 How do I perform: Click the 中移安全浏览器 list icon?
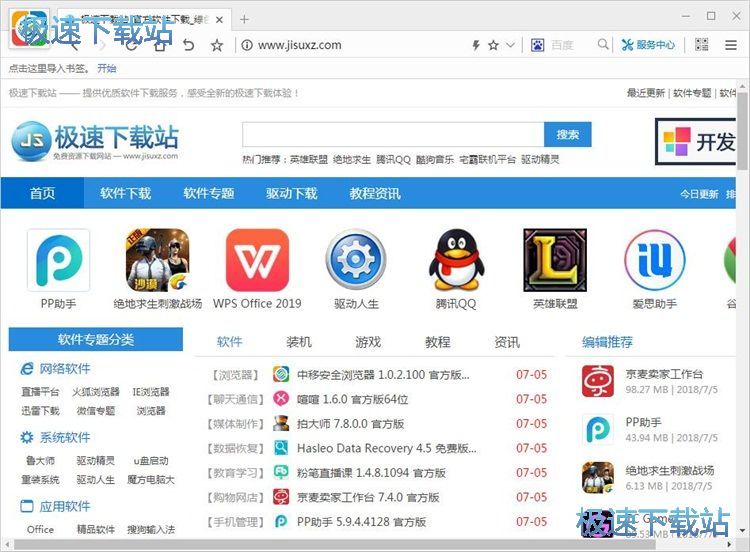point(281,374)
